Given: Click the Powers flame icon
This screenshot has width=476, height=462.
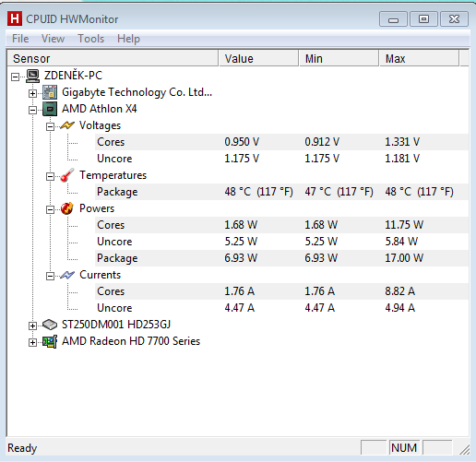Looking at the screenshot, I should (x=67, y=208).
